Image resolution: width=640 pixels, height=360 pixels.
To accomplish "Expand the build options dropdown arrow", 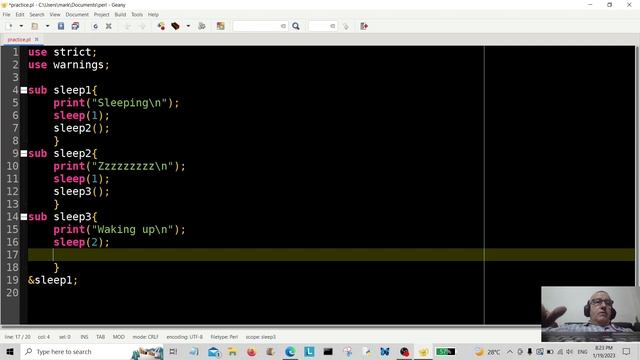I will pyautogui.click(x=188, y=26).
